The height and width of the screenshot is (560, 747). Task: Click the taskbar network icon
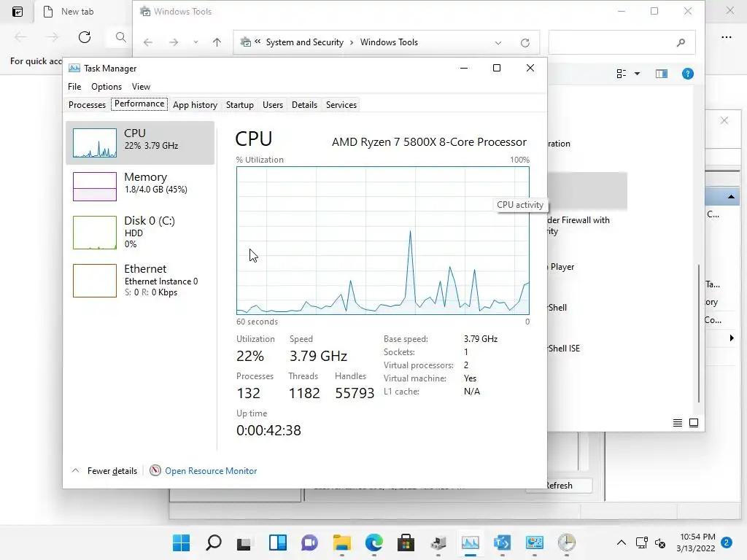pyautogui.click(x=642, y=542)
